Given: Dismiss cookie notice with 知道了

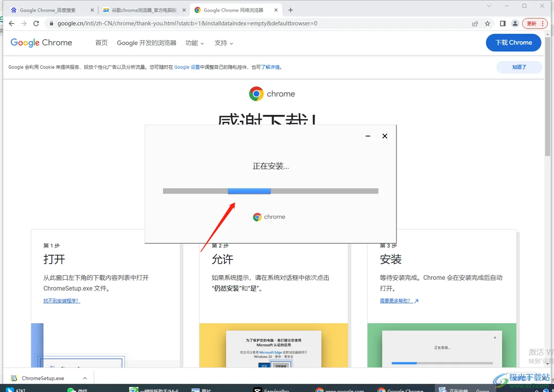Looking at the screenshot, I should [x=519, y=67].
